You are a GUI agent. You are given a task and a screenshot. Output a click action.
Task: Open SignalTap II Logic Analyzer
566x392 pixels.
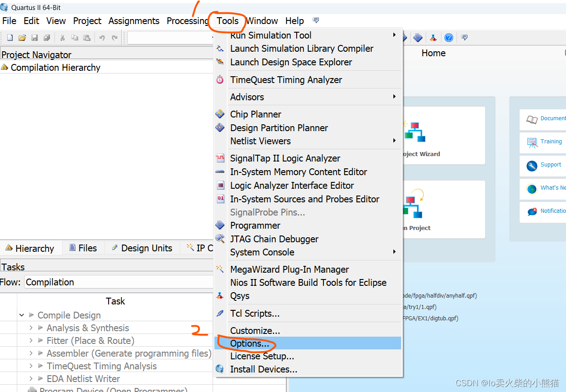pyautogui.click(x=285, y=158)
